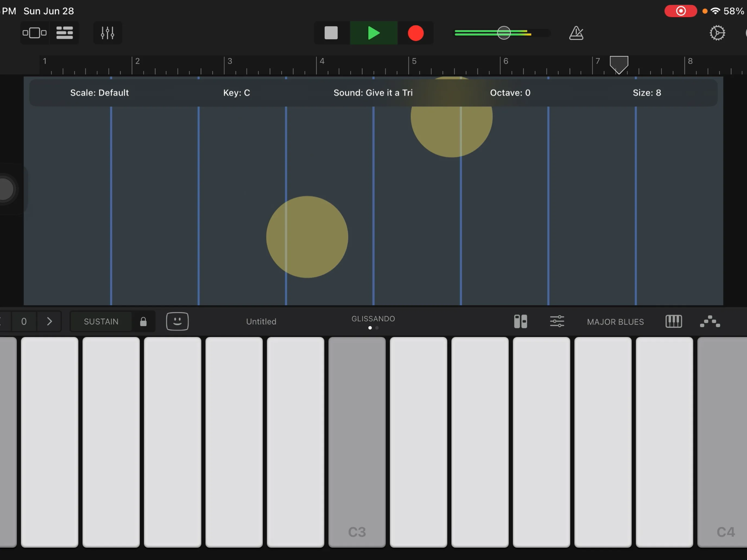Shift keyboard octave up with right arrow
747x560 pixels.
click(49, 321)
